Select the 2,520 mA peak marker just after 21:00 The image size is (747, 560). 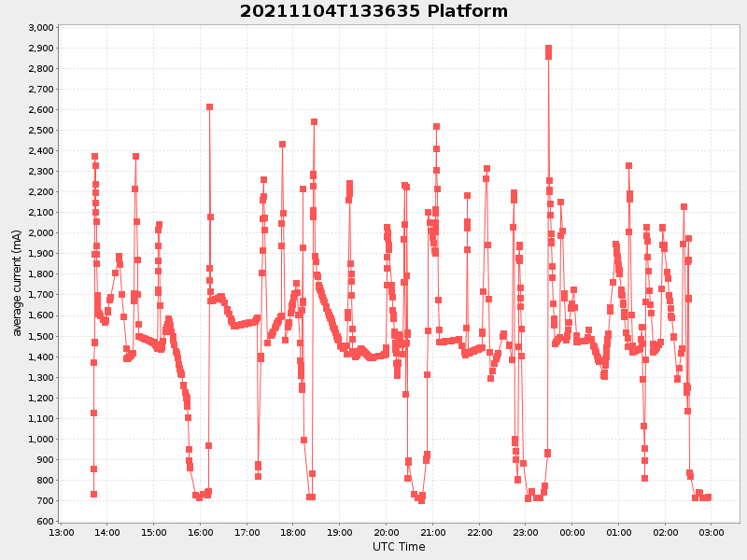coord(436,127)
